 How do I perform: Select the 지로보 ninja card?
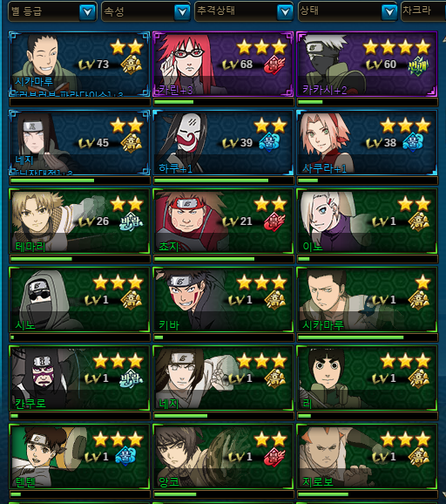point(367,456)
